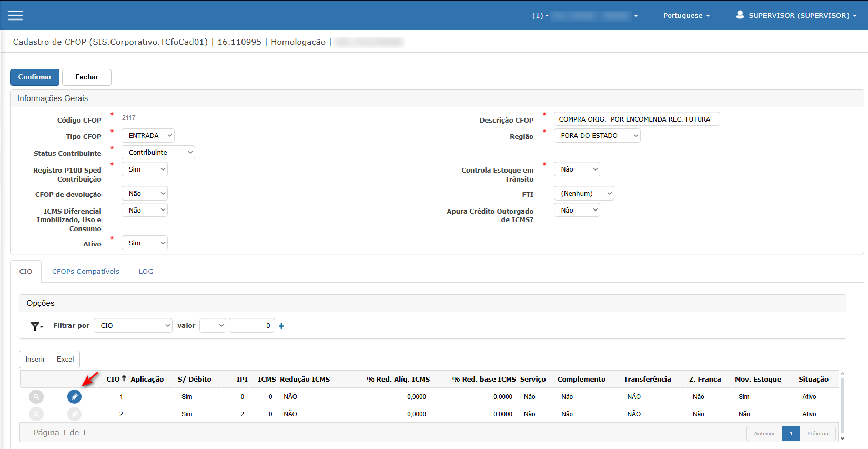Click the filter valor input field

252,326
